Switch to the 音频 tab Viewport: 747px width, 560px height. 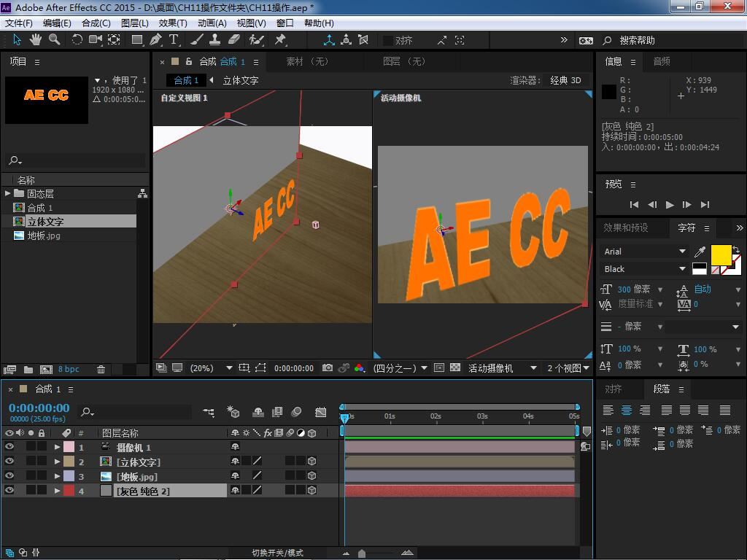(662, 61)
